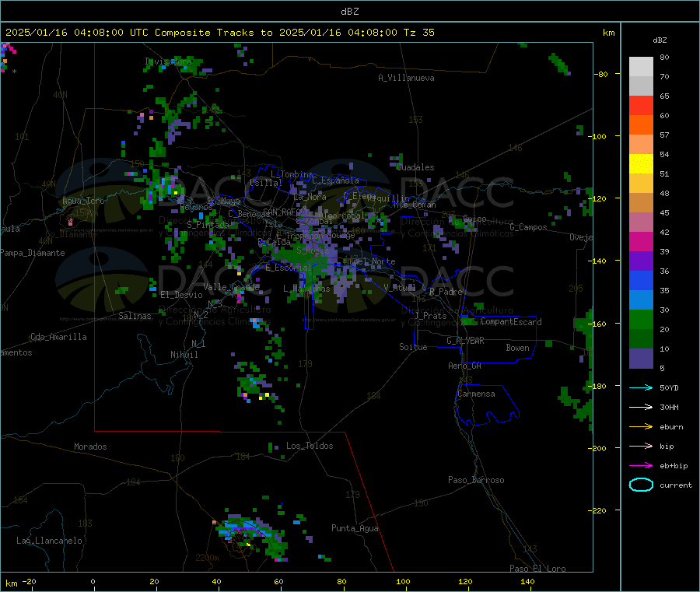Click the G_ALVEAR map label
This screenshot has width=700, height=592.
465,341
